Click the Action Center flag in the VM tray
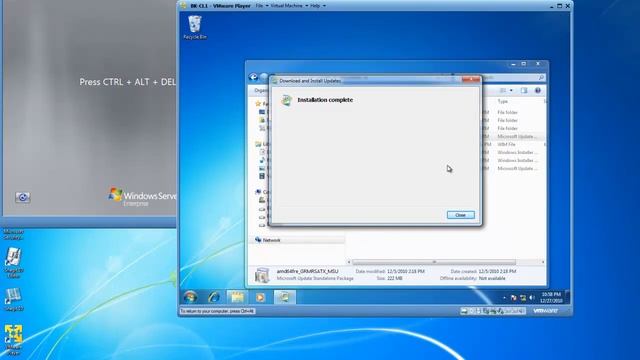 tap(514, 298)
